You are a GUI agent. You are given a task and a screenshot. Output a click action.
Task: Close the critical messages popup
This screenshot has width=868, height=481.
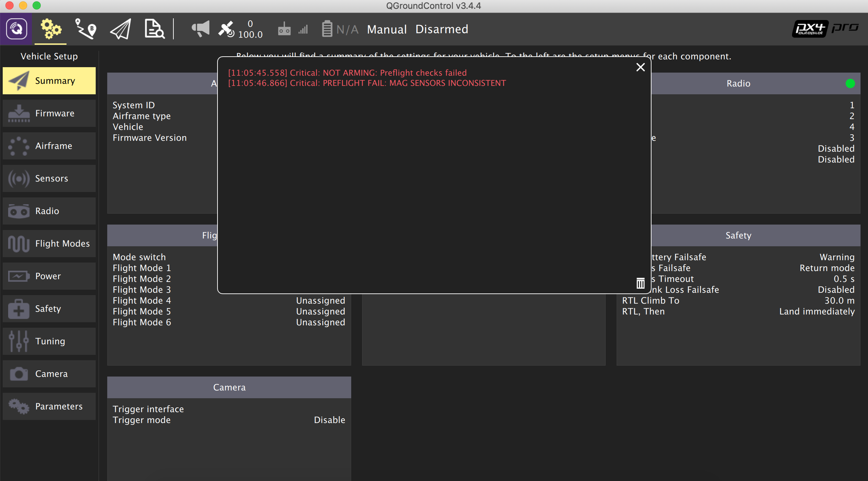[640, 67]
